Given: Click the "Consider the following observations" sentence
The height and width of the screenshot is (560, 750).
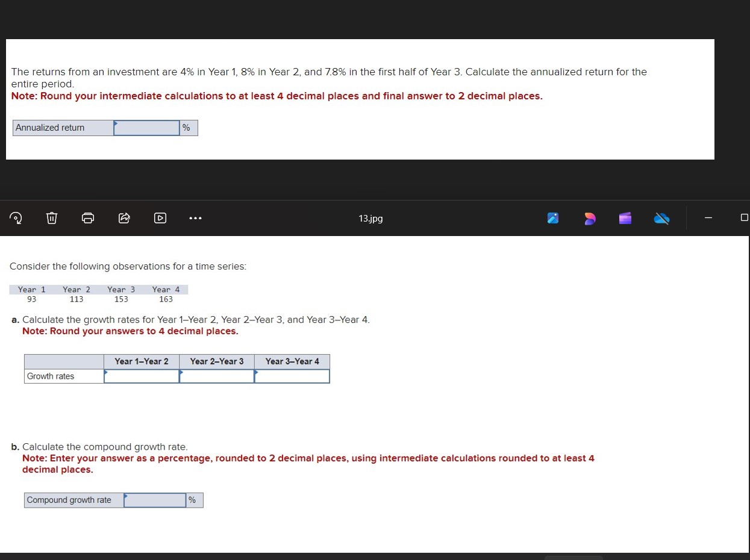Looking at the screenshot, I should 128,266.
